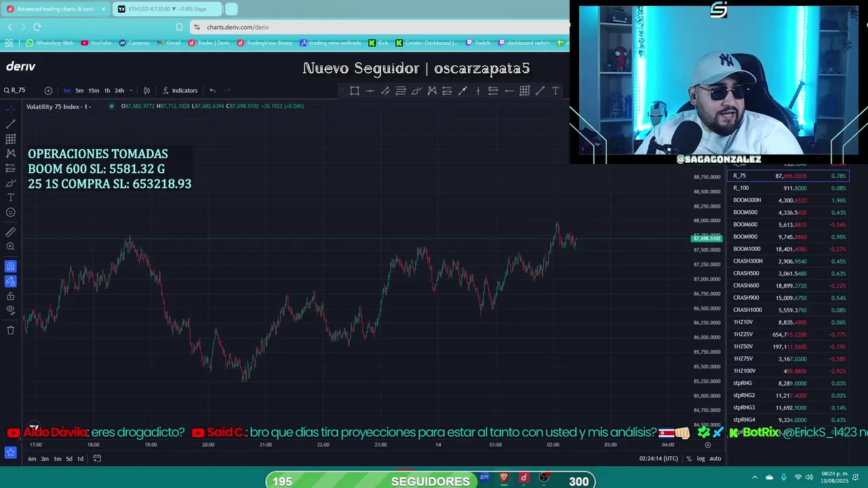Click the charts.deriv.com address bar
868x488 pixels.
coord(380,27)
